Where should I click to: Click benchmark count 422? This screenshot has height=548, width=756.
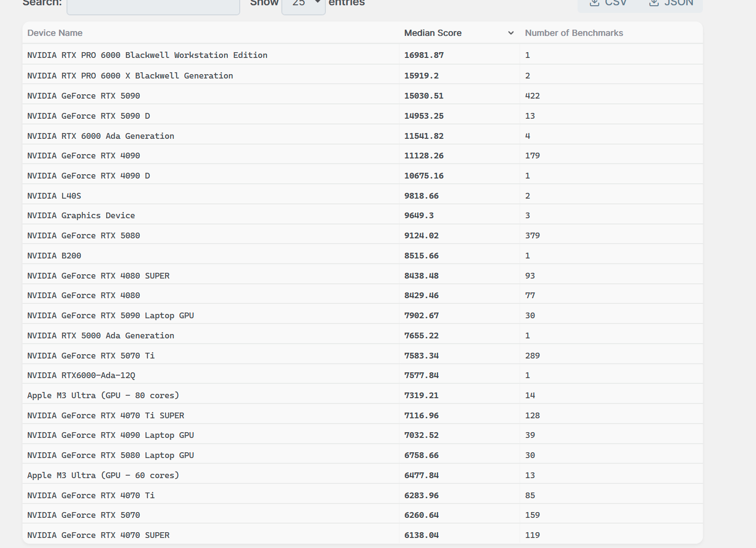[x=533, y=96]
